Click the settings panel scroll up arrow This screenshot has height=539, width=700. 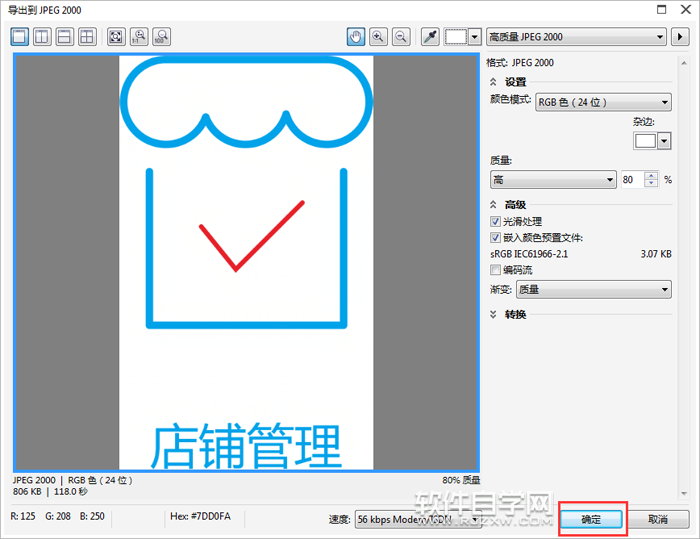(x=684, y=63)
